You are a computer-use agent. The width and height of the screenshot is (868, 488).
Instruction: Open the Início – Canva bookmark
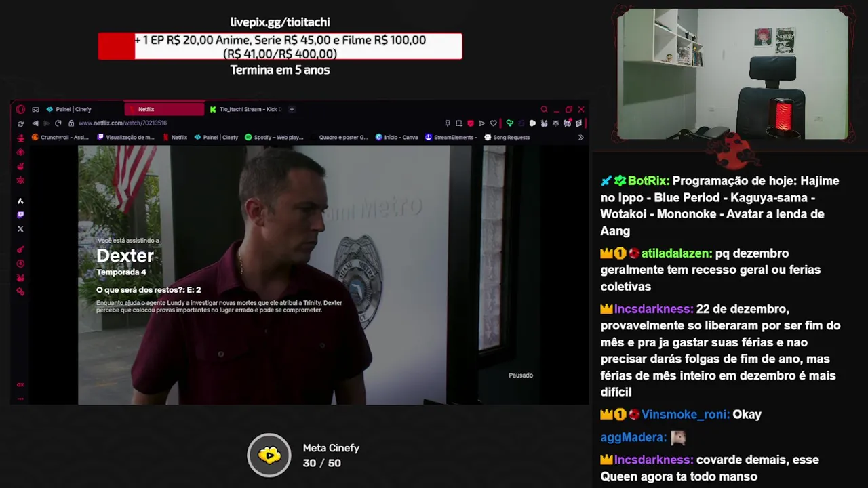[397, 138]
